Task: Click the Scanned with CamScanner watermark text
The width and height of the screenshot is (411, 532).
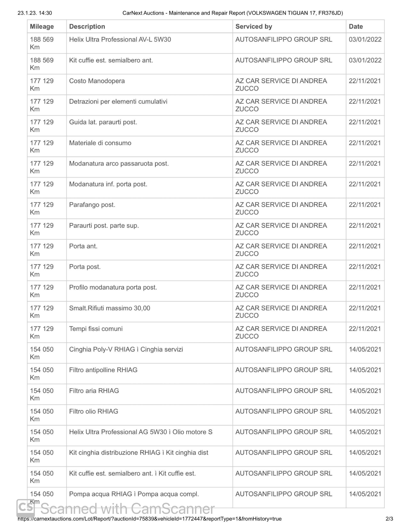Action: coord(127,509)
